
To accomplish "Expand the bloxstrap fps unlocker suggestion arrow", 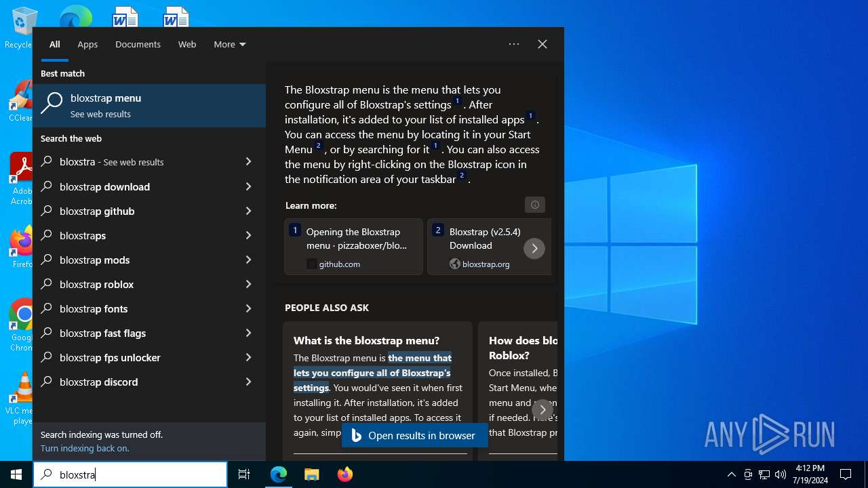I will (x=248, y=357).
